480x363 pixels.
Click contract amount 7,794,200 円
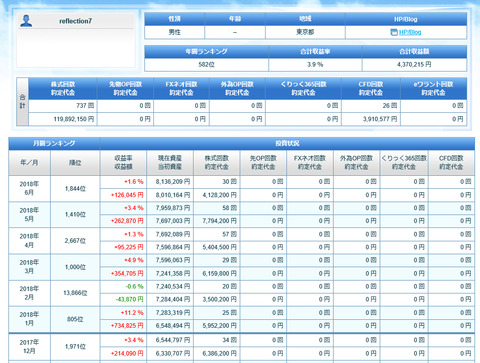click(x=219, y=221)
